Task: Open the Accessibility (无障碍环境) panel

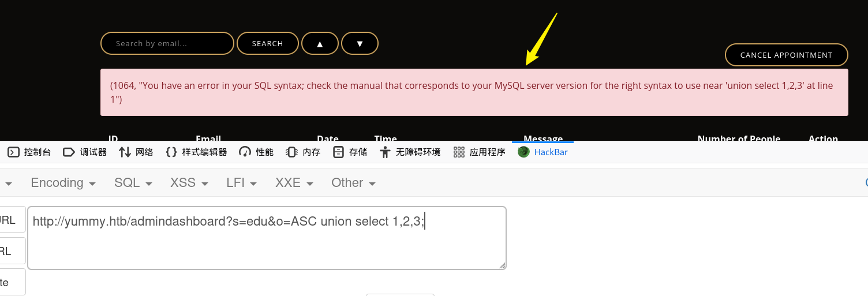Action: click(410, 152)
